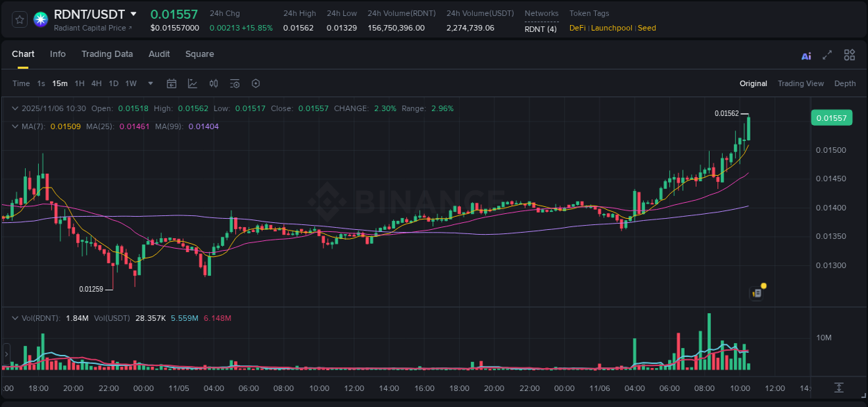Click the green last-price label 0.01557

click(831, 117)
